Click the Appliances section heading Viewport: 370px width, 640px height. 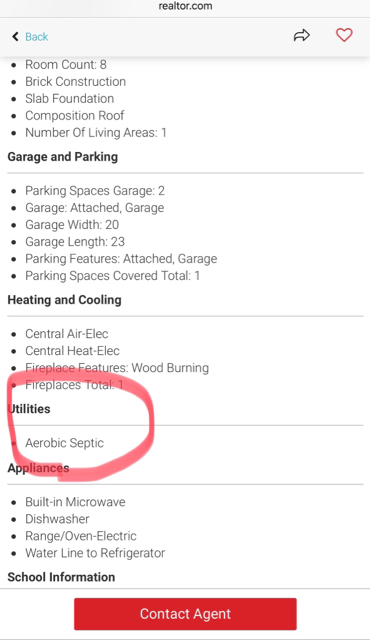(38, 468)
